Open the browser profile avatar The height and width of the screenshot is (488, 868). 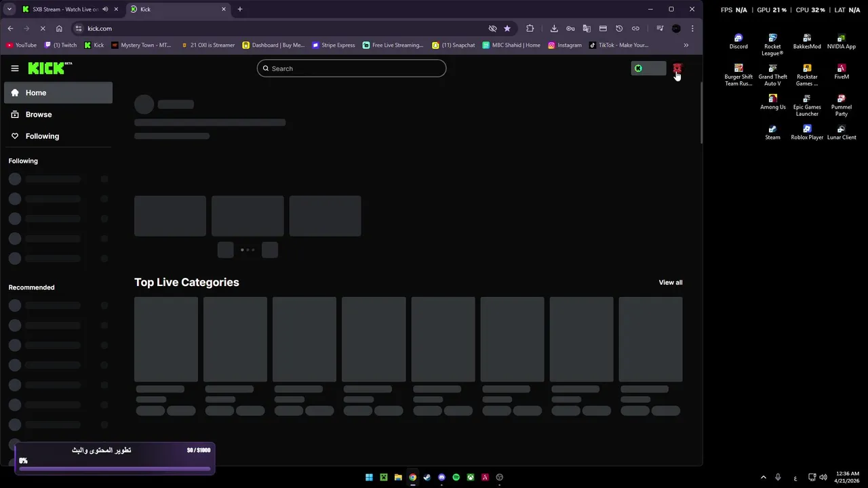(x=676, y=28)
